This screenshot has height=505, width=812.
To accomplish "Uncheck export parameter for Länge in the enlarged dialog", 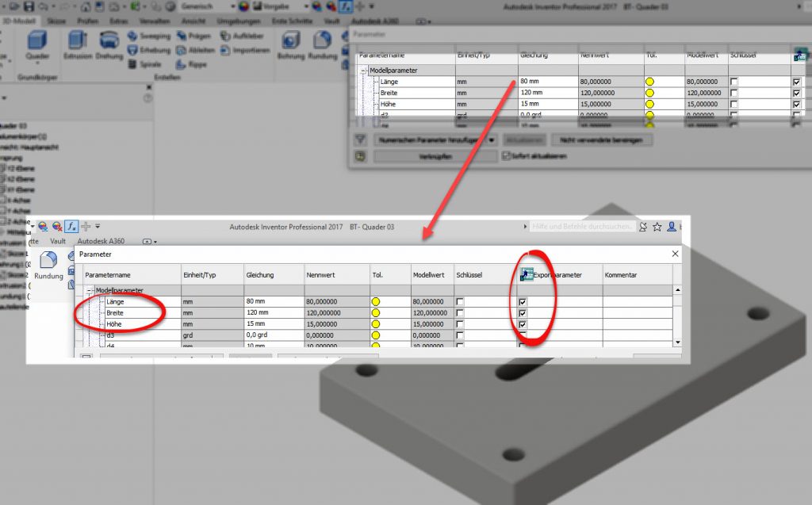I will pos(523,302).
